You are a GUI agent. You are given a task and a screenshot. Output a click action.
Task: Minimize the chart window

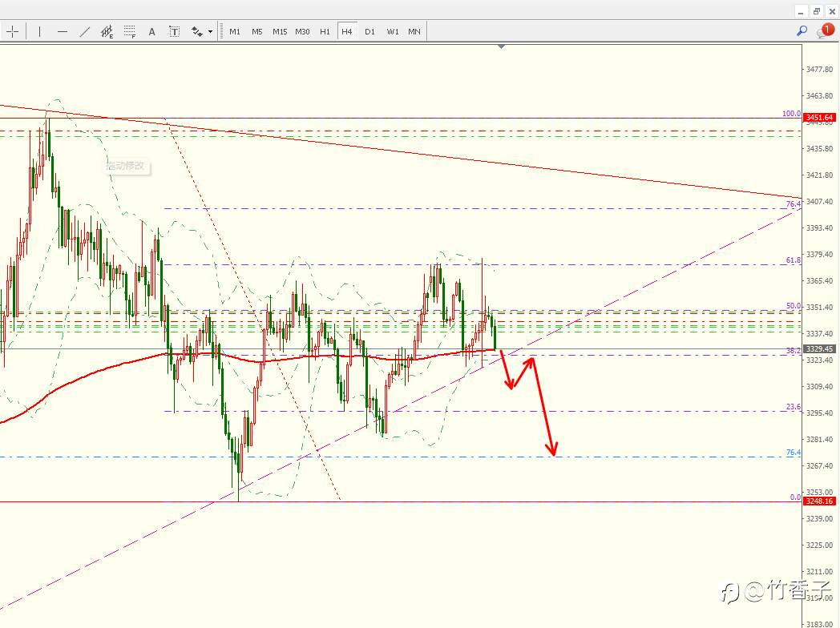(x=801, y=11)
